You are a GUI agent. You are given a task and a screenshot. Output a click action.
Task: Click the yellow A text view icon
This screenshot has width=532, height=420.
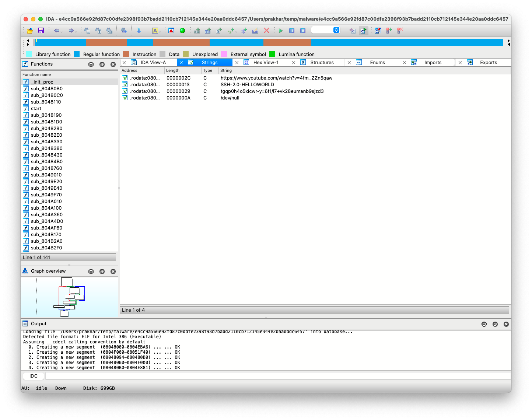pos(155,31)
